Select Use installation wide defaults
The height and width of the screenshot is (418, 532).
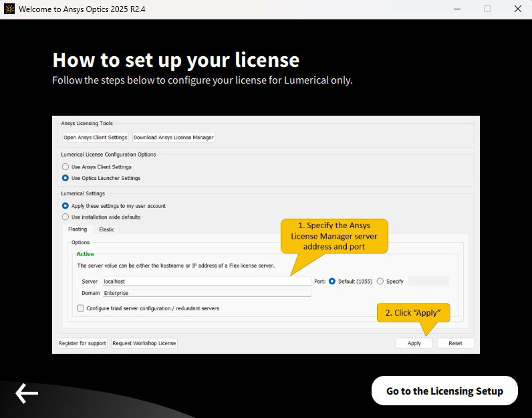coord(65,217)
